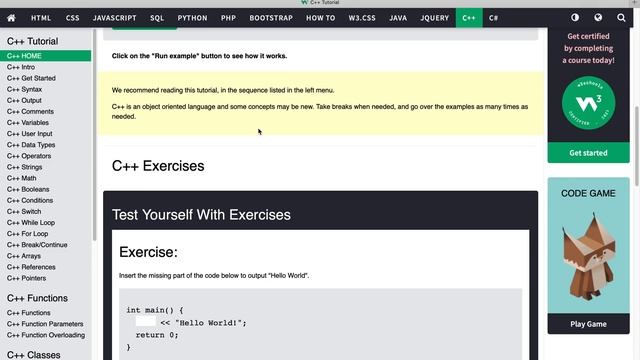Open the JAVA tab
The width and height of the screenshot is (640, 360).
click(x=398, y=18)
